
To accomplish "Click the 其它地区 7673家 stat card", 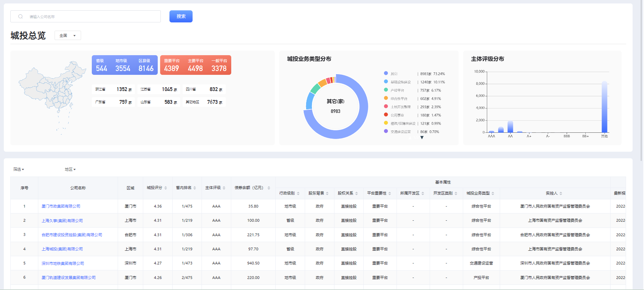I will point(204,102).
